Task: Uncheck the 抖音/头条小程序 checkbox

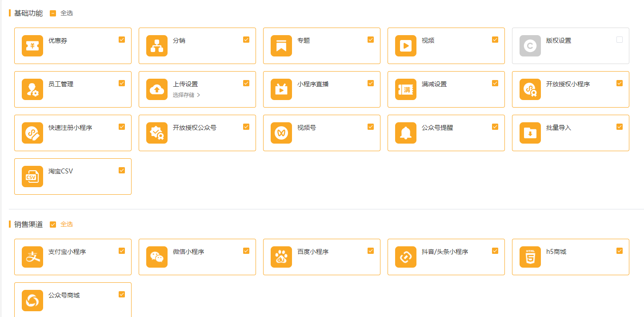Action: pos(495,251)
